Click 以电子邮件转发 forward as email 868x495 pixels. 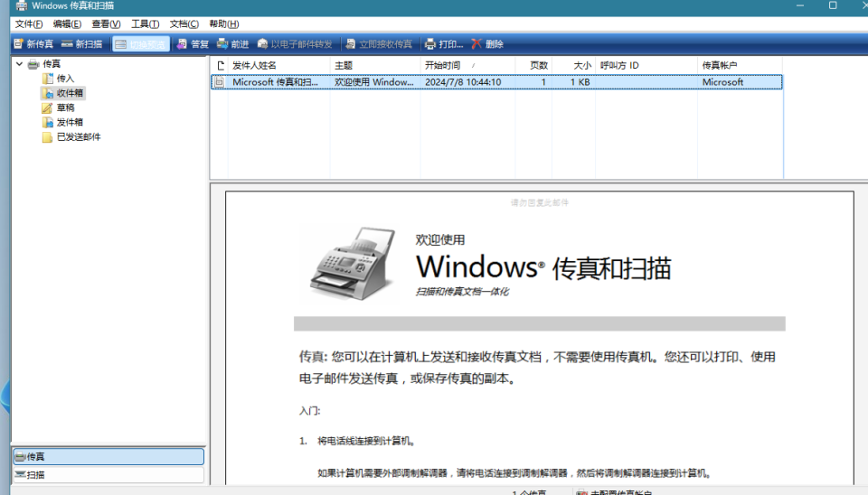click(295, 44)
